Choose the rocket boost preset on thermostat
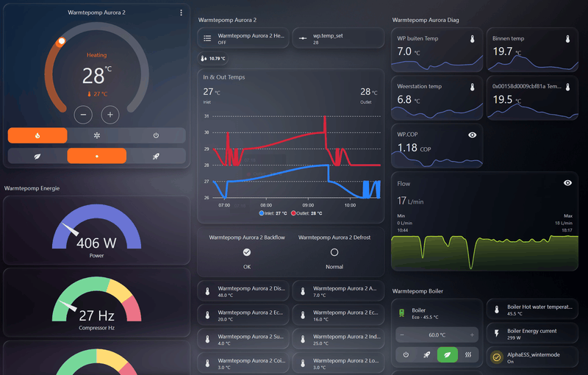This screenshot has width=588, height=375. point(156,156)
